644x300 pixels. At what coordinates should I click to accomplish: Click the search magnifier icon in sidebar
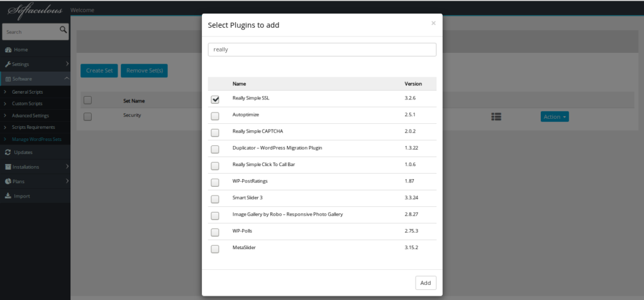tap(64, 30)
